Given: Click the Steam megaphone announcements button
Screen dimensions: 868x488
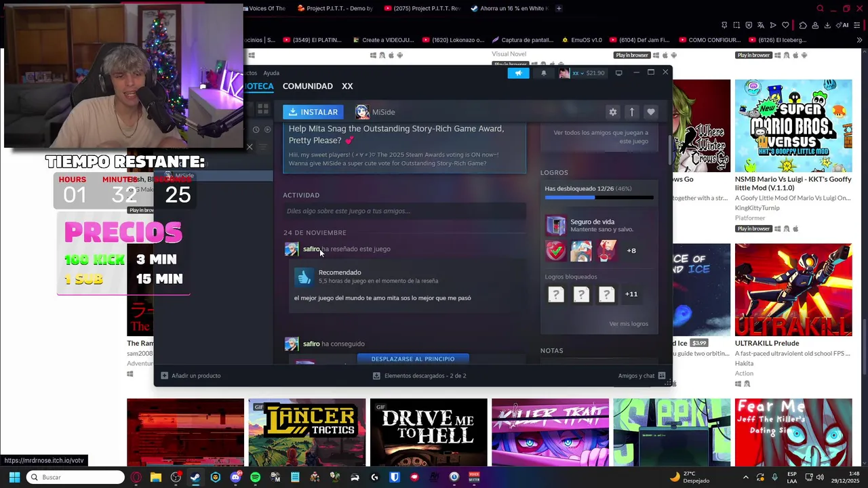Looking at the screenshot, I should [x=518, y=73].
